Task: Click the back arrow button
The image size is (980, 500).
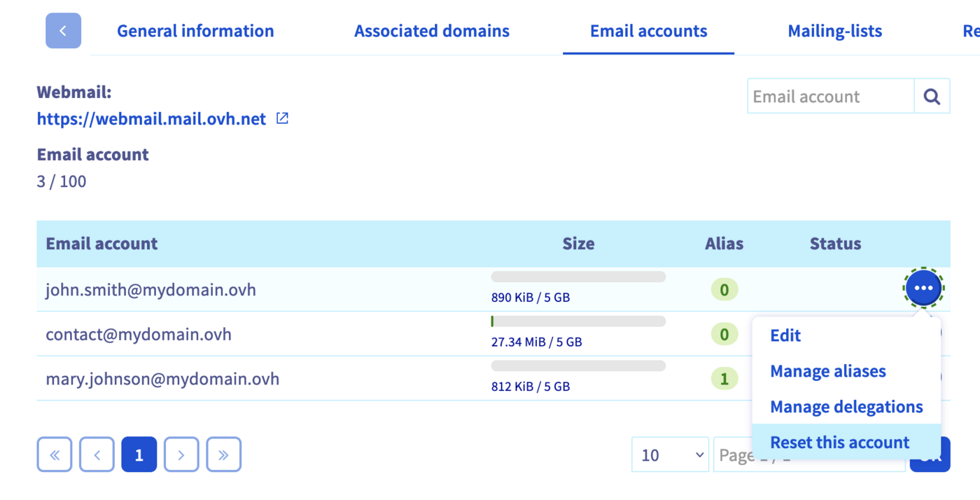Action: pyautogui.click(x=63, y=31)
